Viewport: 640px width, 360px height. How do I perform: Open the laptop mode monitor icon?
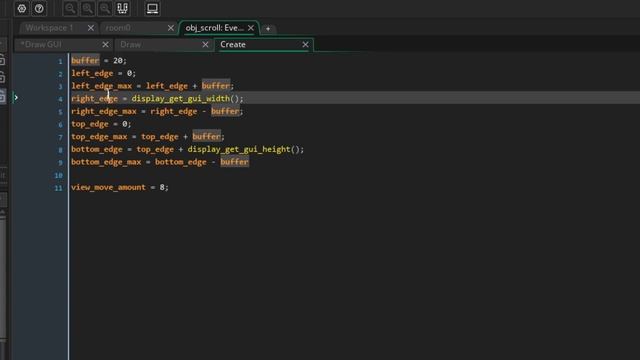point(153,9)
